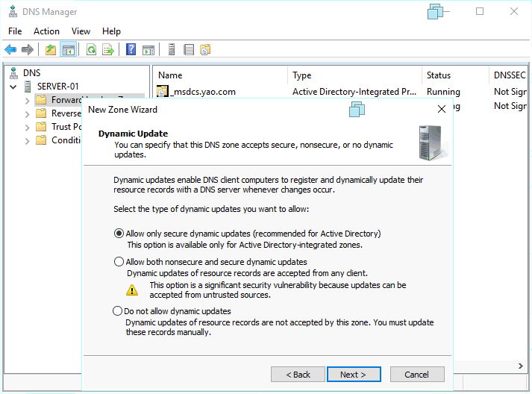Click Active Directory-Integrated type cell

point(354,92)
